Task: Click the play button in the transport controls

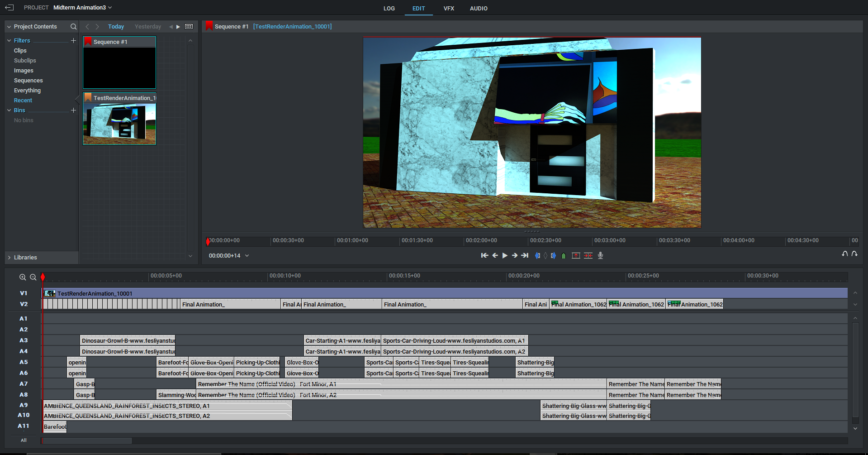Action: [x=504, y=255]
